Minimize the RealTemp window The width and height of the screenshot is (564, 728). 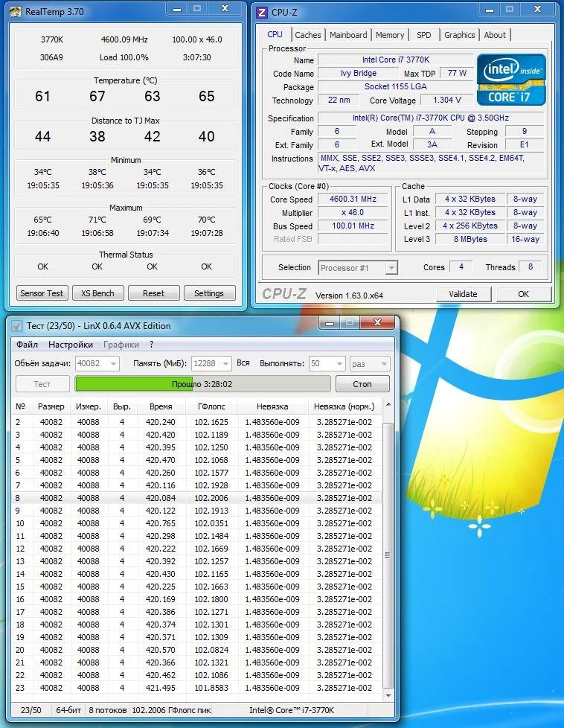[176, 9]
